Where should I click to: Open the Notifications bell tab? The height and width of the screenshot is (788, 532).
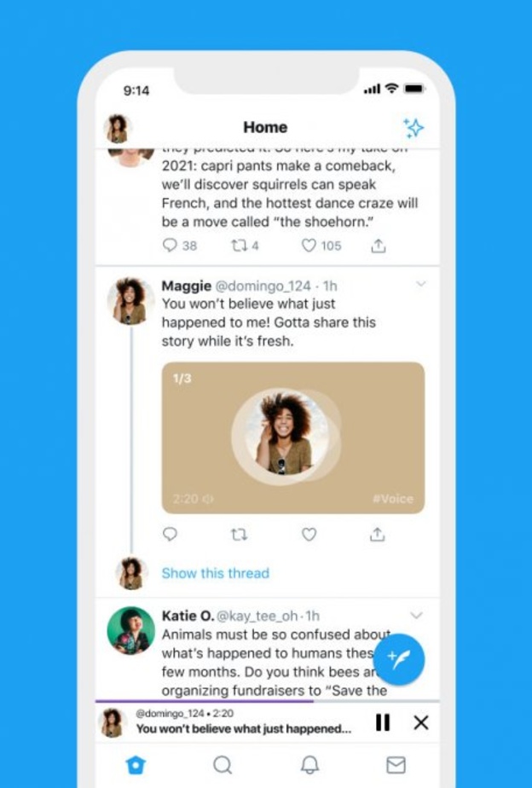coord(309,765)
